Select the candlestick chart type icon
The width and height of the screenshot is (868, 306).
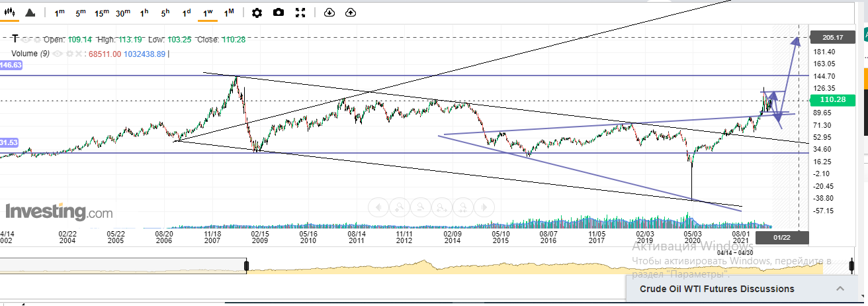(x=10, y=13)
